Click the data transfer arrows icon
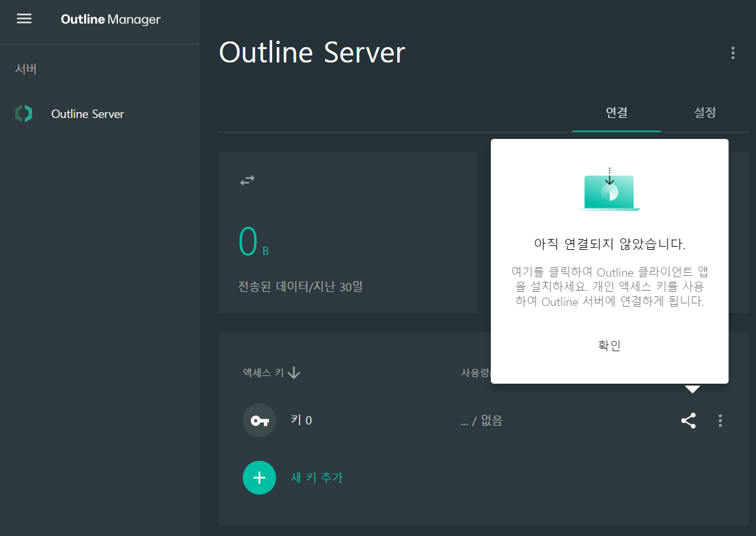 247,180
